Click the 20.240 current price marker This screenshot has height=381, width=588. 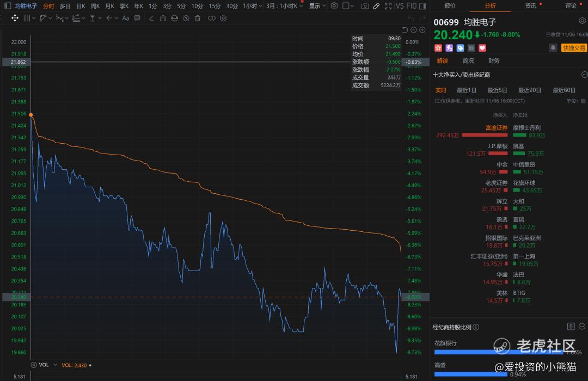17,297
